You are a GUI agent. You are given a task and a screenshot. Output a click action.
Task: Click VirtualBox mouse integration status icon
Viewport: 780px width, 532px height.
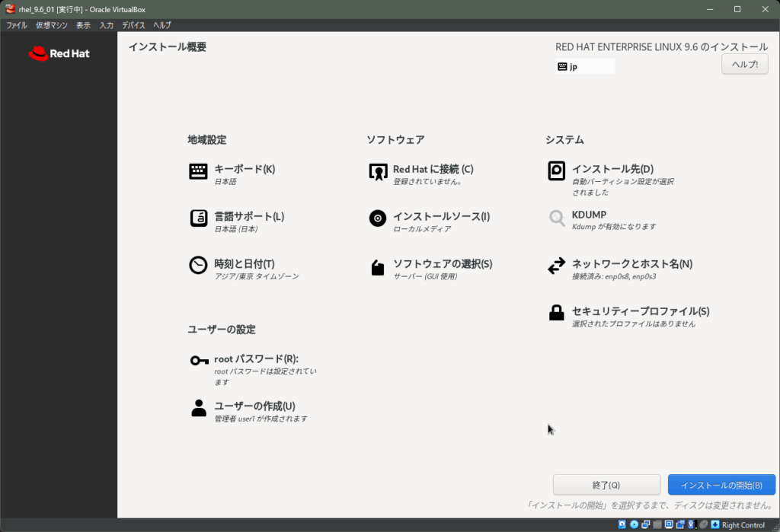[703, 524]
